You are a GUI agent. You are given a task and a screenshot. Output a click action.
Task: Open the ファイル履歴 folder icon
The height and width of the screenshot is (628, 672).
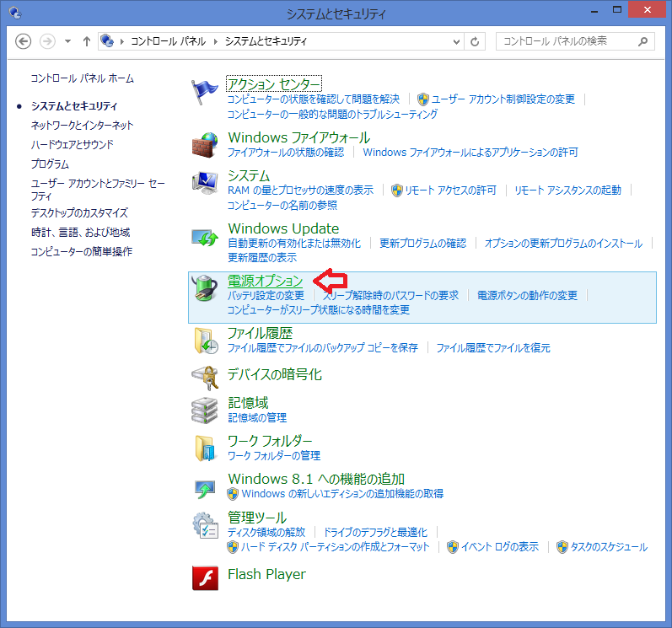click(x=205, y=341)
